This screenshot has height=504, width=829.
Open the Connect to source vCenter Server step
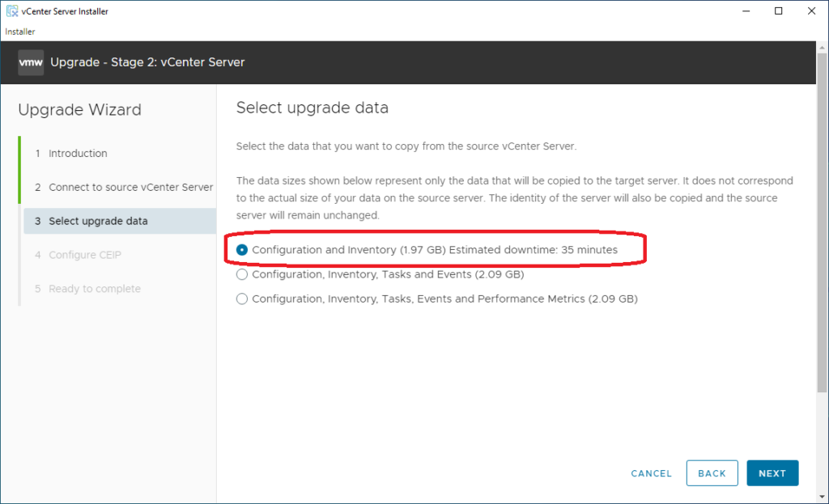click(x=130, y=187)
